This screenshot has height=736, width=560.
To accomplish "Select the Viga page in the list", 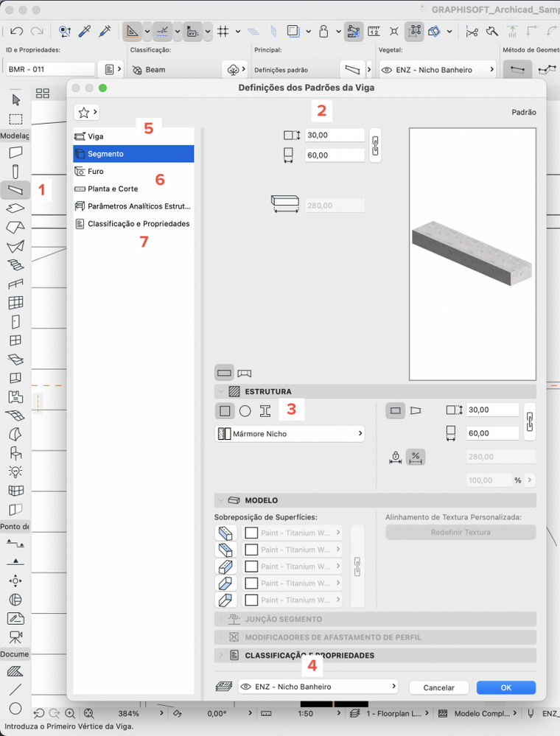I will point(133,136).
